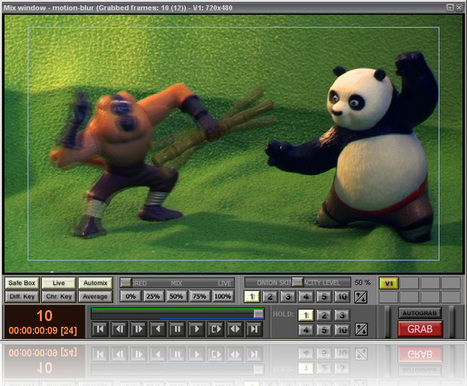Set mix level to 50%
Viewport: 467px width, 386px height.
tap(176, 296)
